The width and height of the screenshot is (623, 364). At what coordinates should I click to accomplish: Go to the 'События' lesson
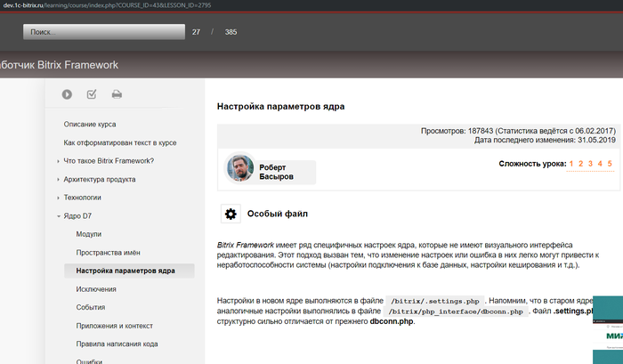(91, 307)
